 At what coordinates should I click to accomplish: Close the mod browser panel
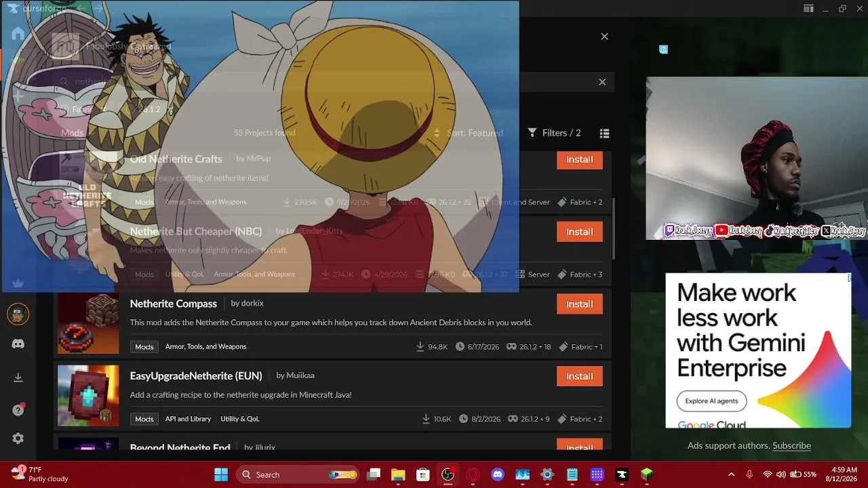605,37
